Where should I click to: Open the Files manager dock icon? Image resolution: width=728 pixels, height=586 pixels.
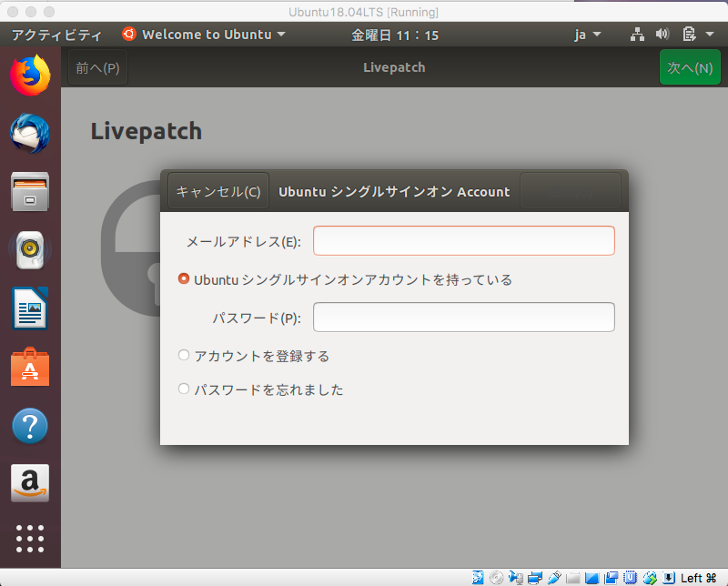click(x=30, y=192)
